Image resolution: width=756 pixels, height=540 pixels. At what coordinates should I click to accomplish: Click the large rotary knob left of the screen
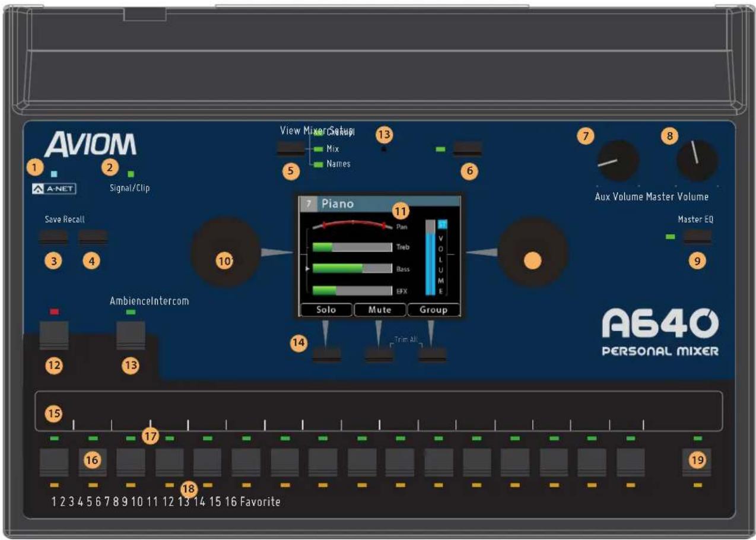225,252
